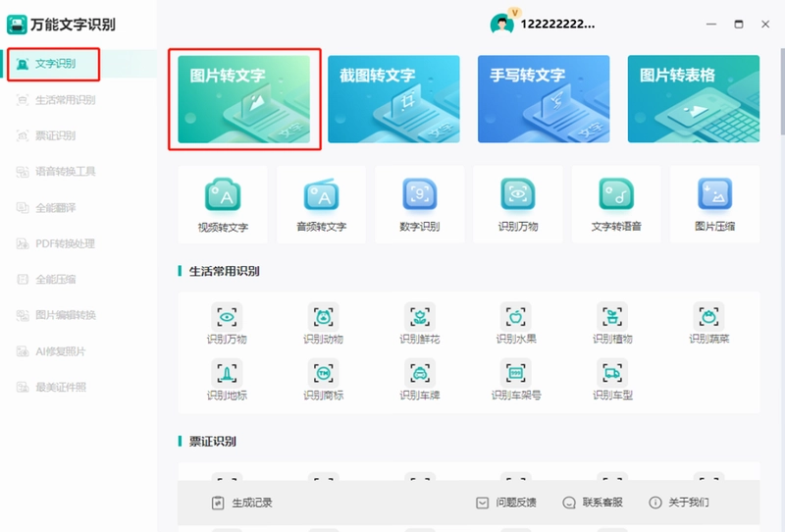785x532 pixels.
Task: Open 最美证件照 in sidebar
Action: [x=51, y=388]
